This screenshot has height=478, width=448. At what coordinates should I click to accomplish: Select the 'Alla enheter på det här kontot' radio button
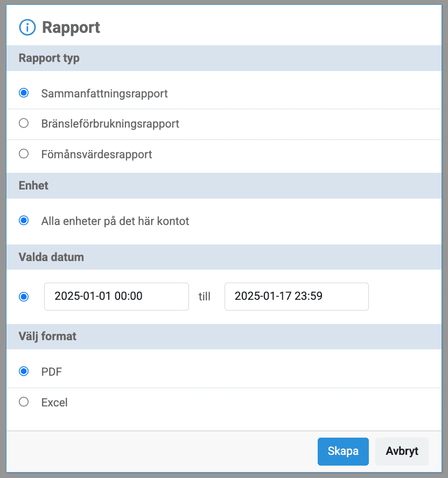click(x=24, y=221)
